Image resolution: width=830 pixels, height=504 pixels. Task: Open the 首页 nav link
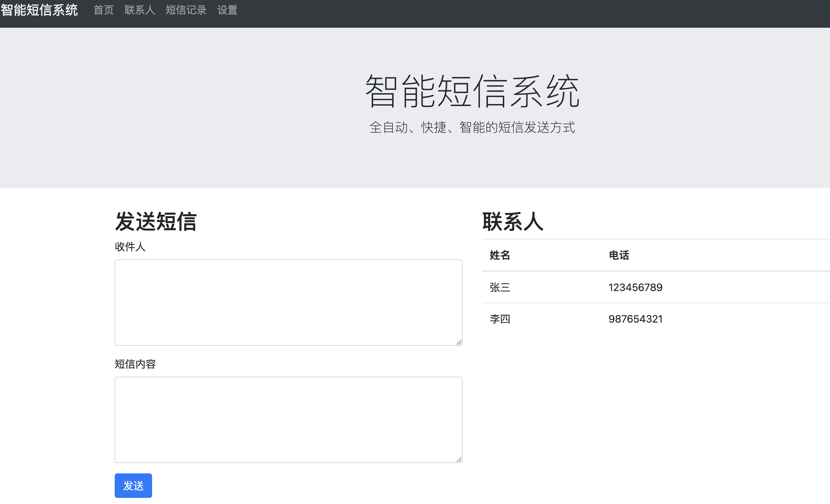(103, 10)
